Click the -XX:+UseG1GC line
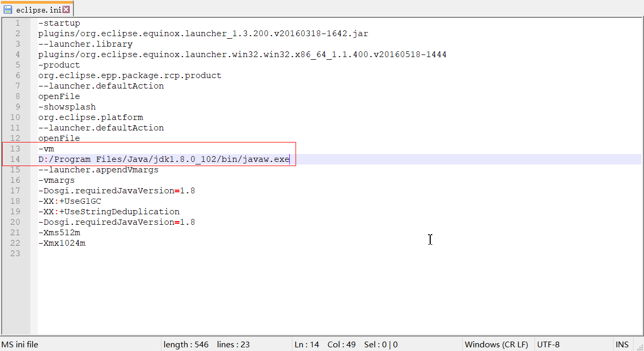The width and height of the screenshot is (644, 351). point(70,201)
